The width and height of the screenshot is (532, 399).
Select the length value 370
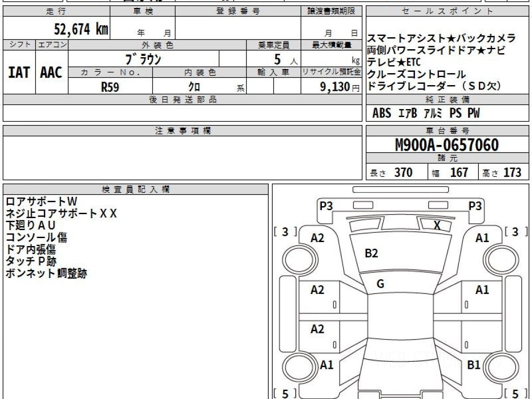click(403, 172)
